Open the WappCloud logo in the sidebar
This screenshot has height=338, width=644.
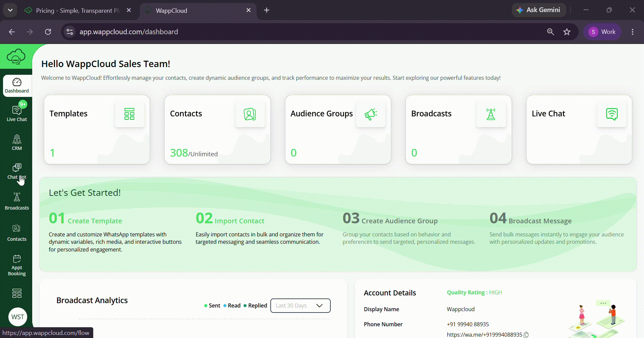tap(16, 56)
